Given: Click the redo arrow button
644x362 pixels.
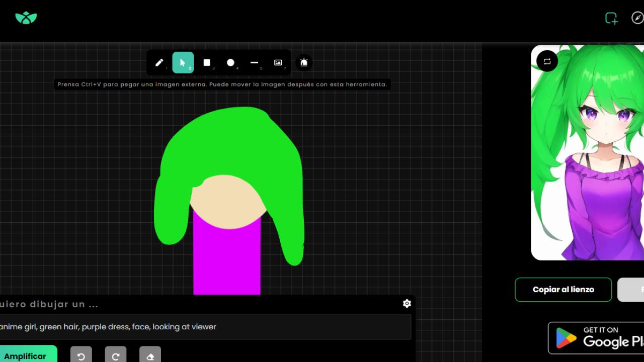Looking at the screenshot, I should click(115, 356).
